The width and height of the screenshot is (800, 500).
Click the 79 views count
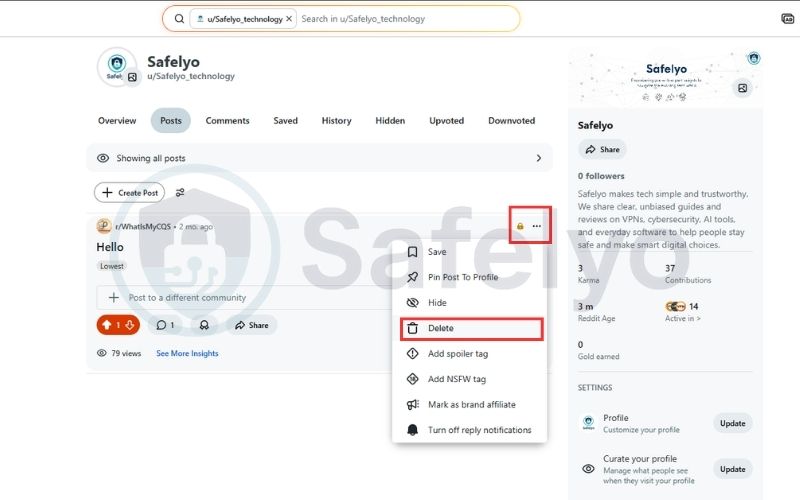point(119,353)
